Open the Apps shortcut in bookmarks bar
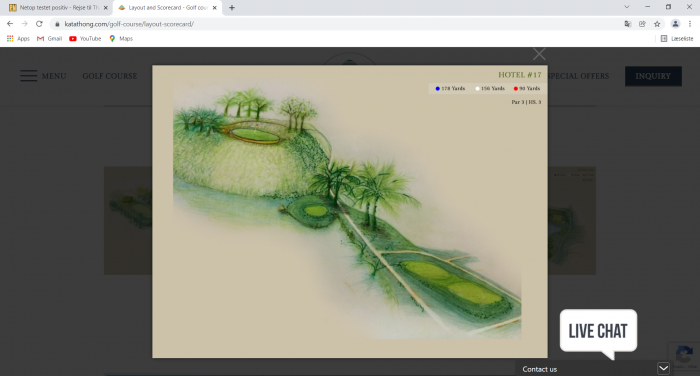 18,39
